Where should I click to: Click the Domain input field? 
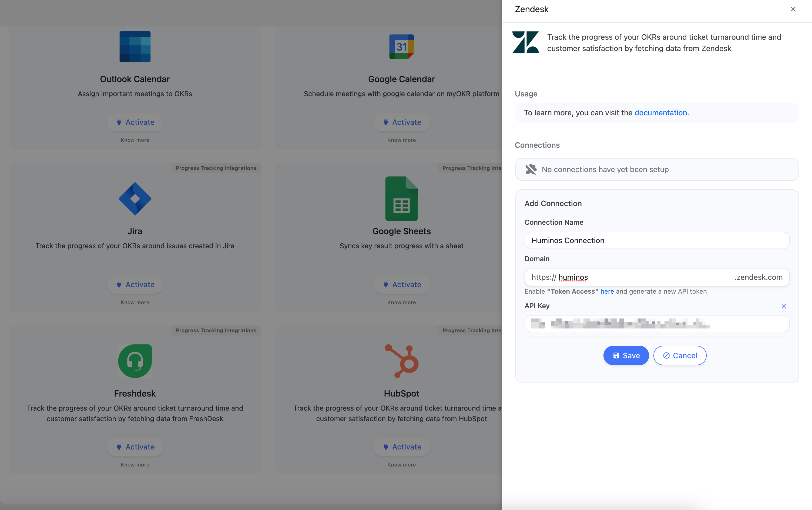[x=657, y=277]
